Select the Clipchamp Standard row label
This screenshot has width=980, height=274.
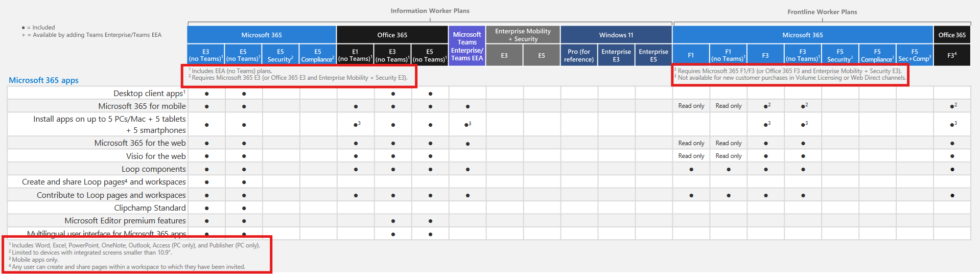coord(150,208)
